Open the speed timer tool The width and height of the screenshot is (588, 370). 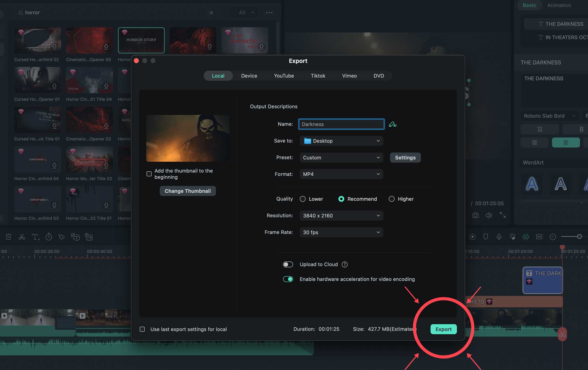click(x=49, y=237)
